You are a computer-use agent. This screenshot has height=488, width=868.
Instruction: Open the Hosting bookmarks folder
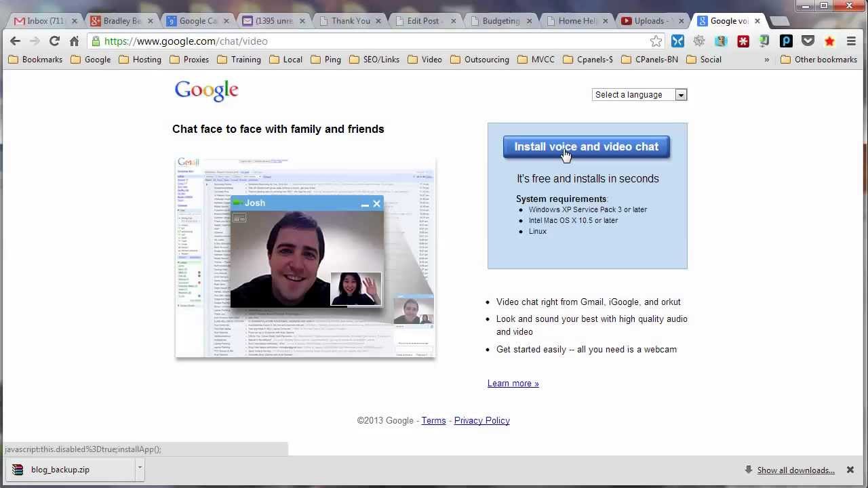click(140, 60)
